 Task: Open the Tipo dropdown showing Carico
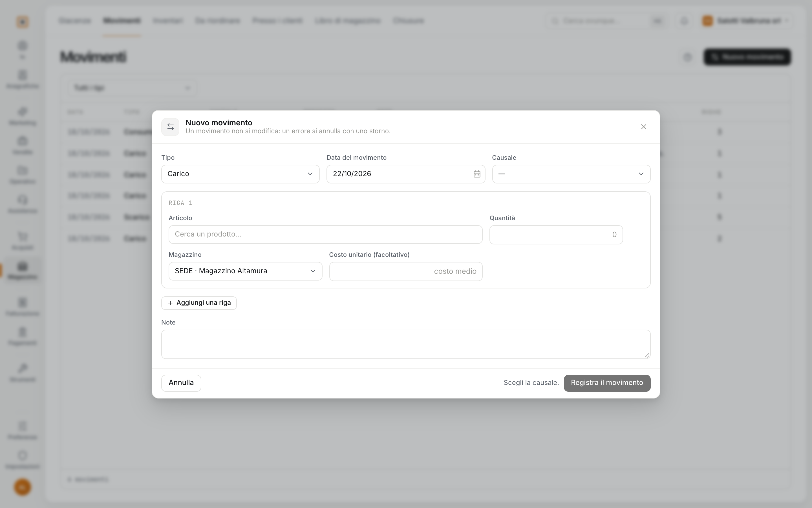click(240, 174)
